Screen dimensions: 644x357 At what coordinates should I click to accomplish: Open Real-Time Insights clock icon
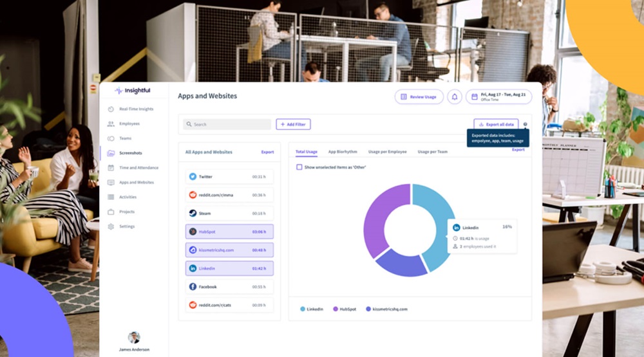coord(111,109)
